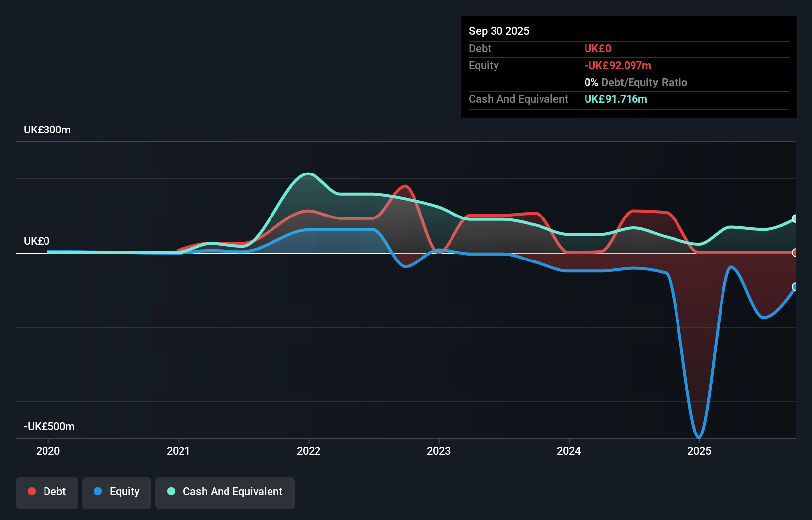Toggle the Equity series legend button
Viewport: 812px width, 520px height.
pos(117,493)
